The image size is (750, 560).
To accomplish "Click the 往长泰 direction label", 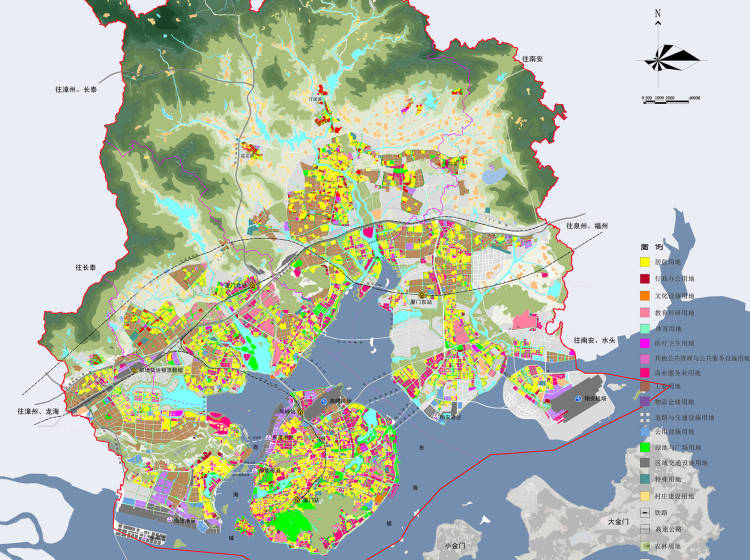I will point(86,268).
